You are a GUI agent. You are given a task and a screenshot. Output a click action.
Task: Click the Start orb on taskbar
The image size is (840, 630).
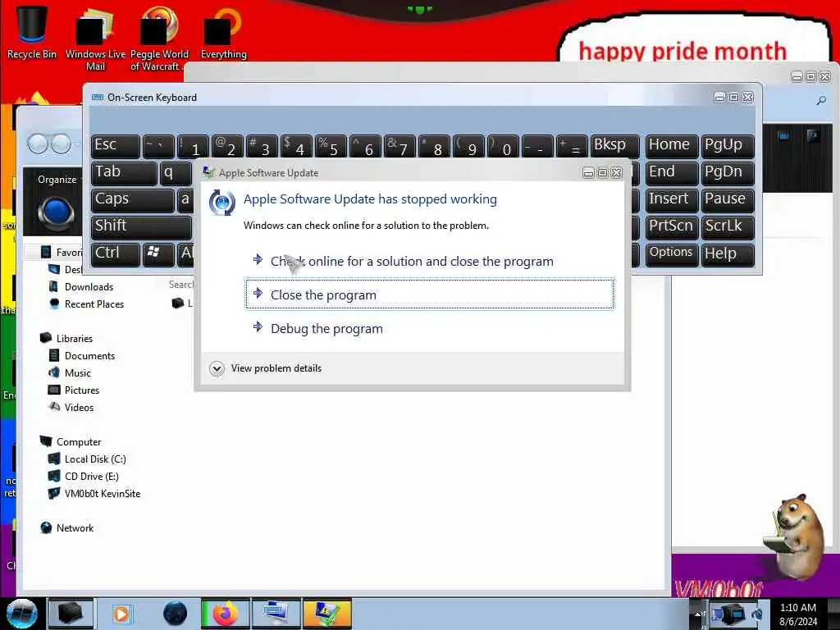point(21,614)
